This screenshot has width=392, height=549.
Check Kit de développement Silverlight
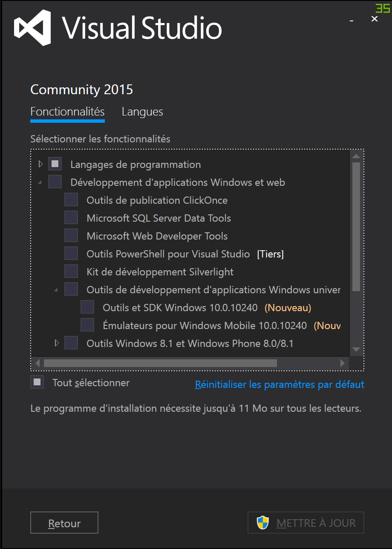[x=71, y=272]
